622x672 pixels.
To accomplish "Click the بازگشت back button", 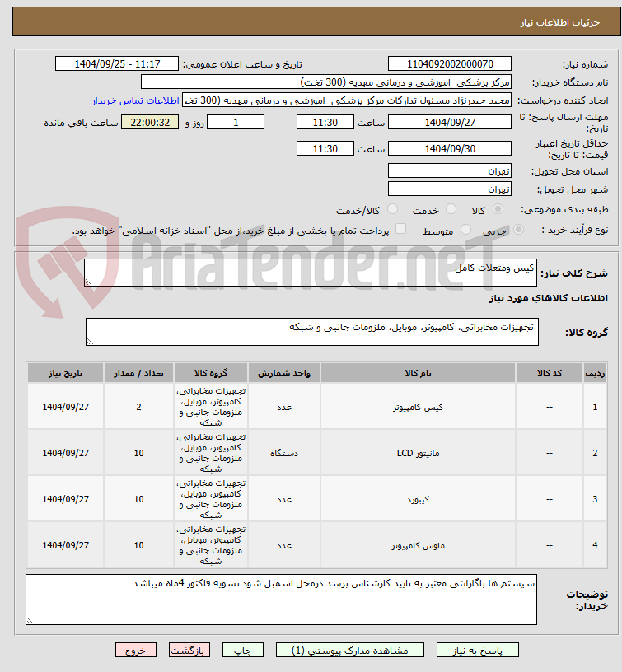I will pyautogui.click(x=189, y=650).
